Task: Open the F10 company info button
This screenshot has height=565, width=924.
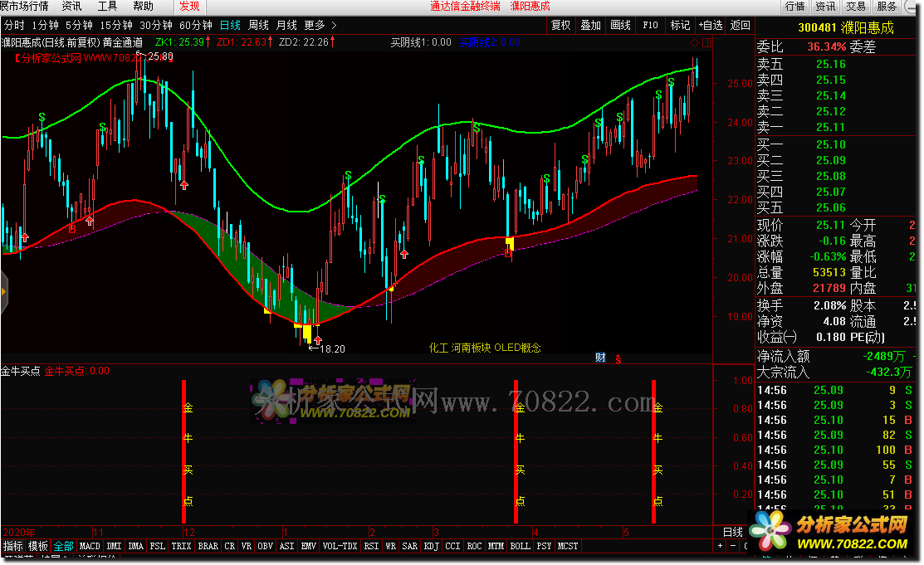Action: [x=651, y=26]
